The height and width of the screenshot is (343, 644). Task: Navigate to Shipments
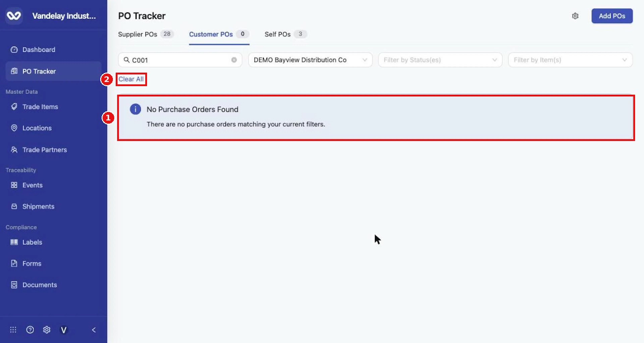(53, 206)
